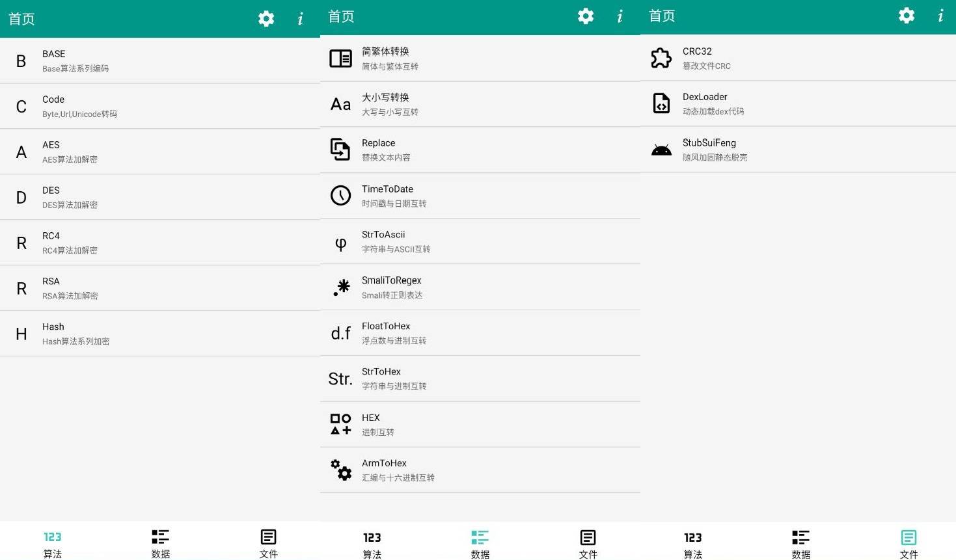Tap the B letter icon for BASE
This screenshot has height=560, width=956.
point(21,61)
